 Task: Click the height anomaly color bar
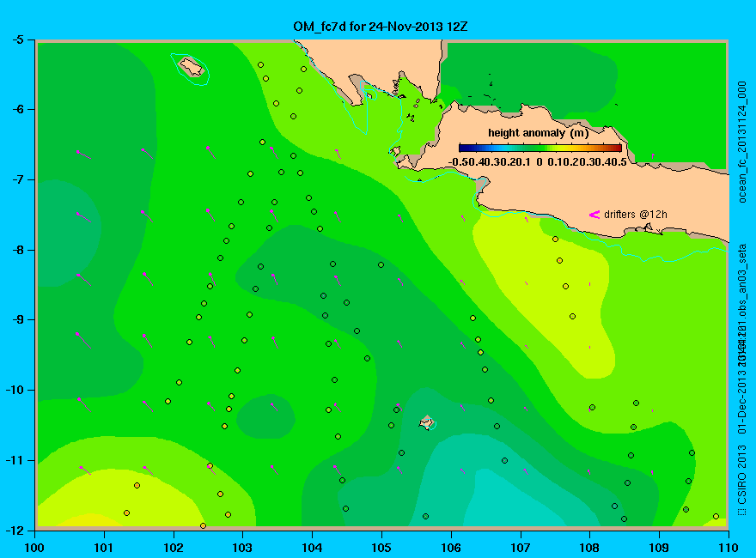click(540, 148)
